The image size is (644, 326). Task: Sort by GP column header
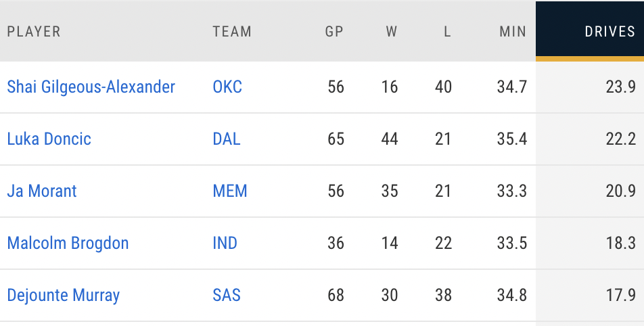(x=334, y=32)
